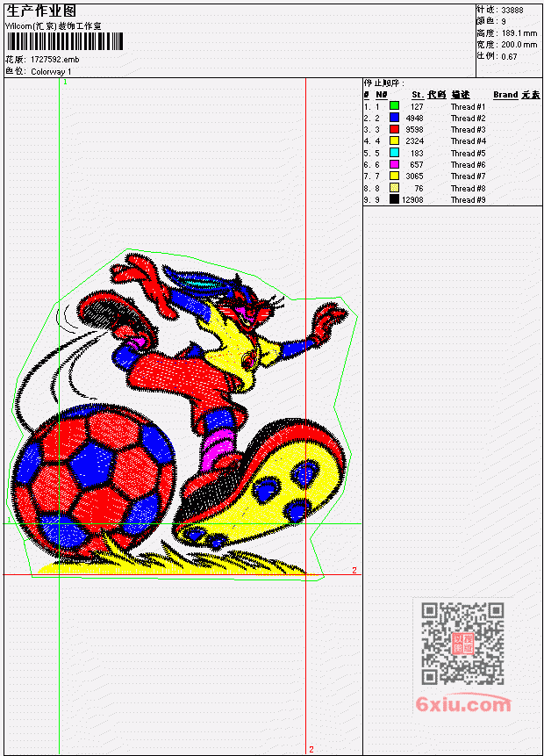Click the color count value '9'
This screenshot has height=756, width=544.
(x=504, y=22)
